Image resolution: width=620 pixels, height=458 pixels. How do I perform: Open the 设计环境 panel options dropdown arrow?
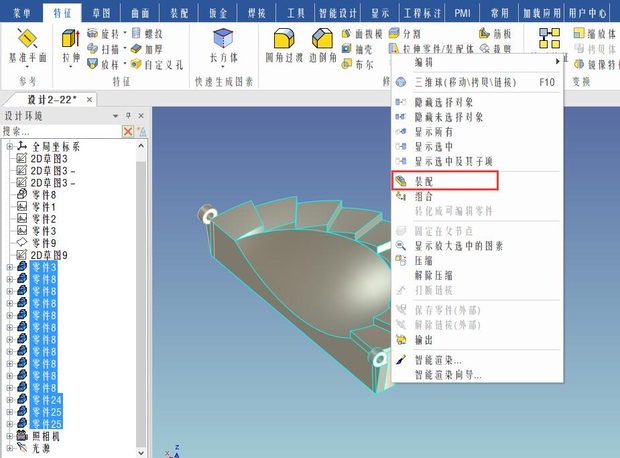[x=115, y=116]
